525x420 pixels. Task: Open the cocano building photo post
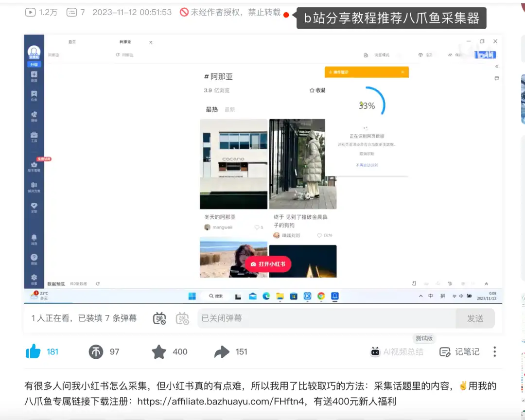click(x=234, y=164)
